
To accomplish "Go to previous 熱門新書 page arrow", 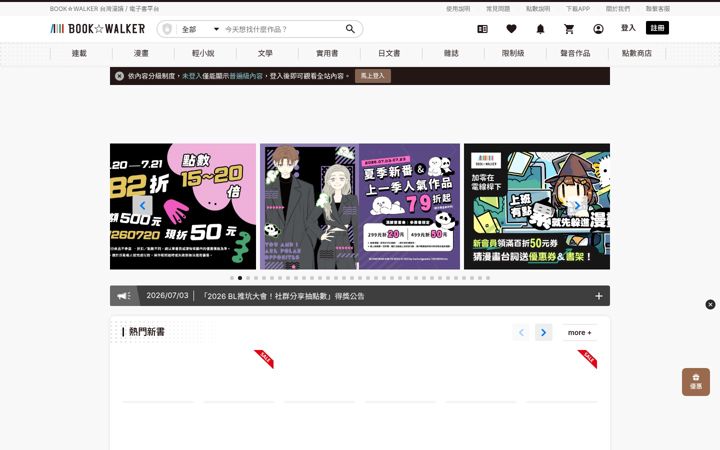I will click(x=521, y=332).
